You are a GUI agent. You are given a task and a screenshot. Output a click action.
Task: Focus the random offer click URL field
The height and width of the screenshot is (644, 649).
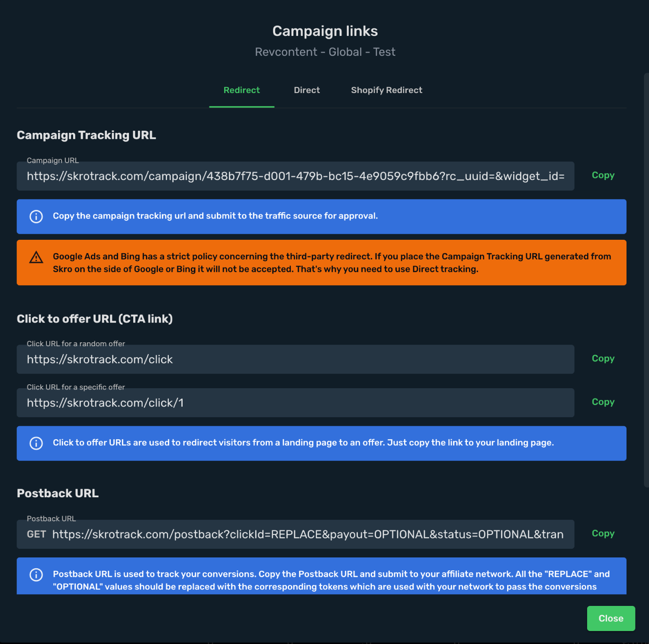tap(296, 359)
